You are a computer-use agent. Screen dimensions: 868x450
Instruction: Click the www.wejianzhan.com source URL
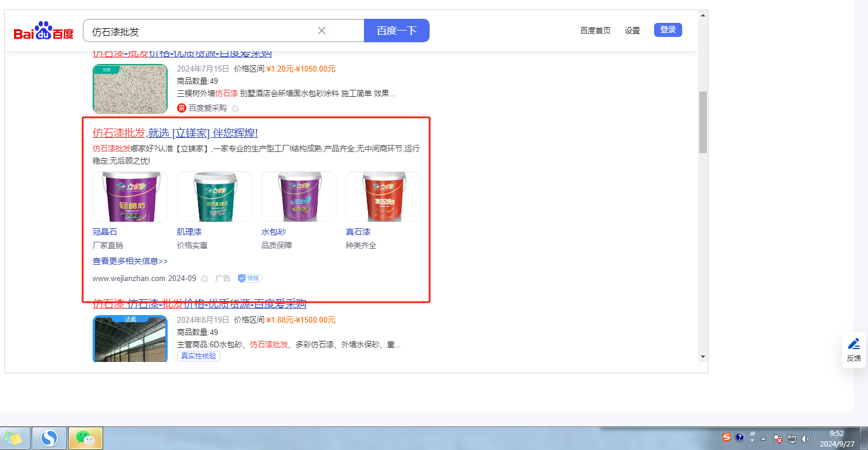pos(129,278)
